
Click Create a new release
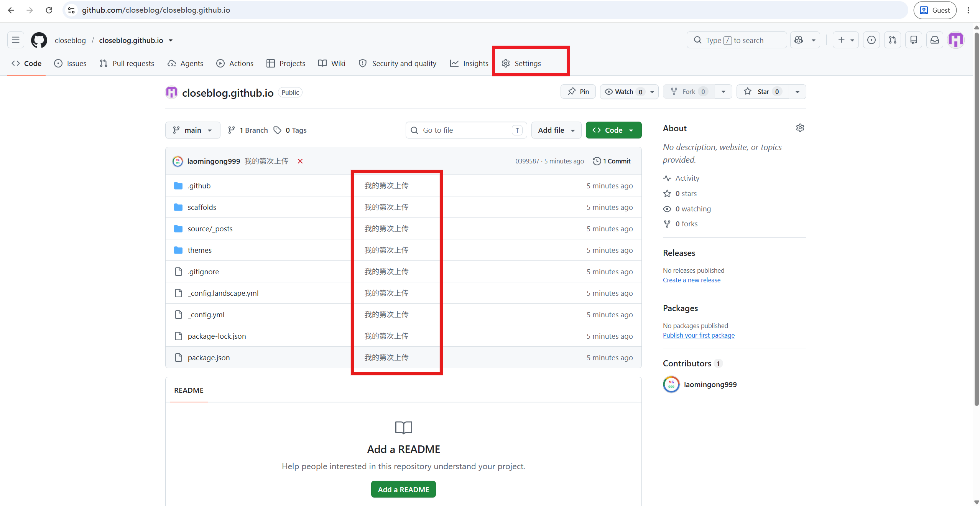click(692, 280)
